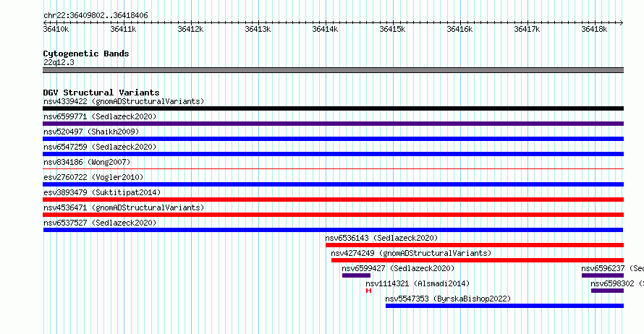
Task: Open the esv3893479 (Suktitipat2014) label
Action: pyautogui.click(x=102, y=192)
